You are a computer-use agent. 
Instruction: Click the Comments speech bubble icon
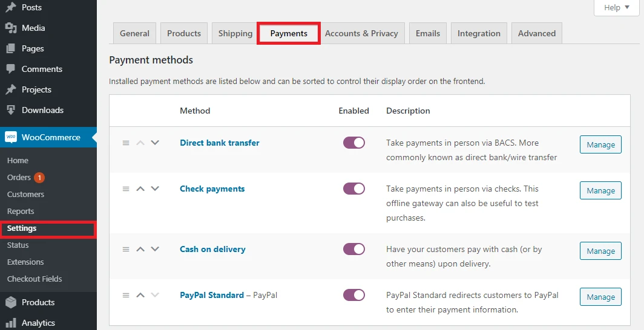10,69
